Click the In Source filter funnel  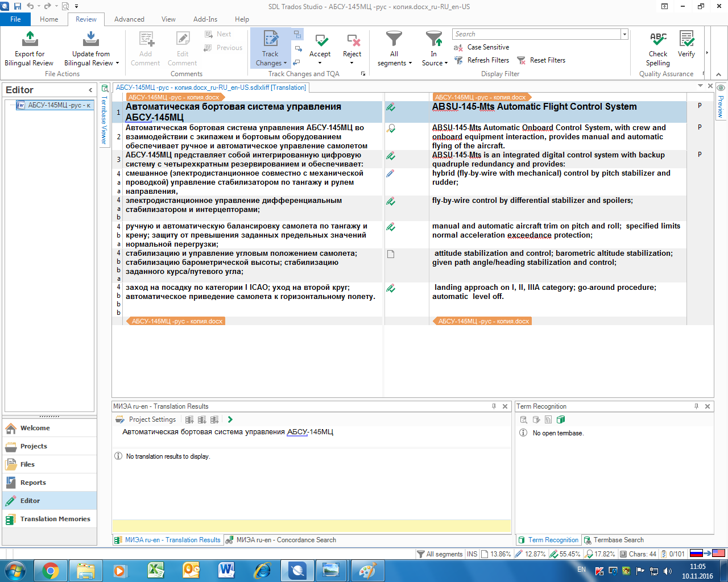pos(434,39)
